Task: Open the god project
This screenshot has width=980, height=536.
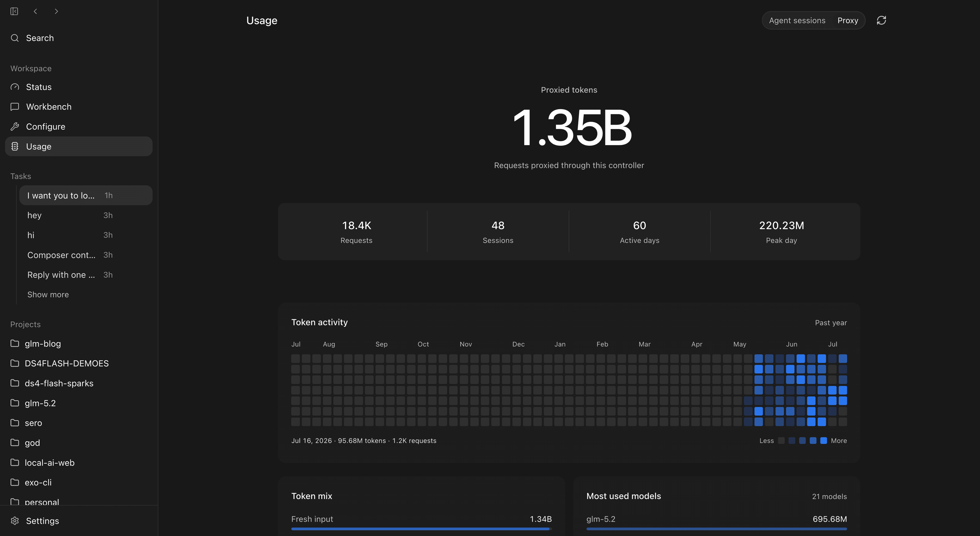Action: [79, 442]
